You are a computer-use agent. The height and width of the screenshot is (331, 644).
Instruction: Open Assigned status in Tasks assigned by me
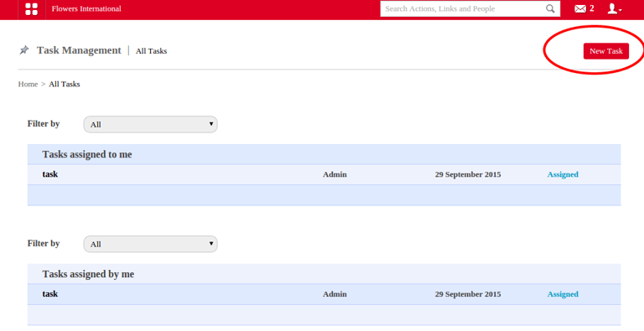point(563,294)
